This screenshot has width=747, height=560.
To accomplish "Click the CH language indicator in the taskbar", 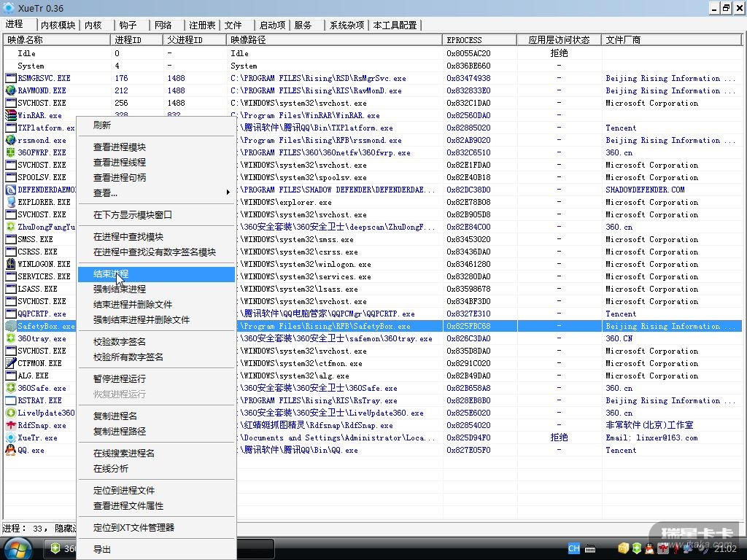I will [574, 548].
